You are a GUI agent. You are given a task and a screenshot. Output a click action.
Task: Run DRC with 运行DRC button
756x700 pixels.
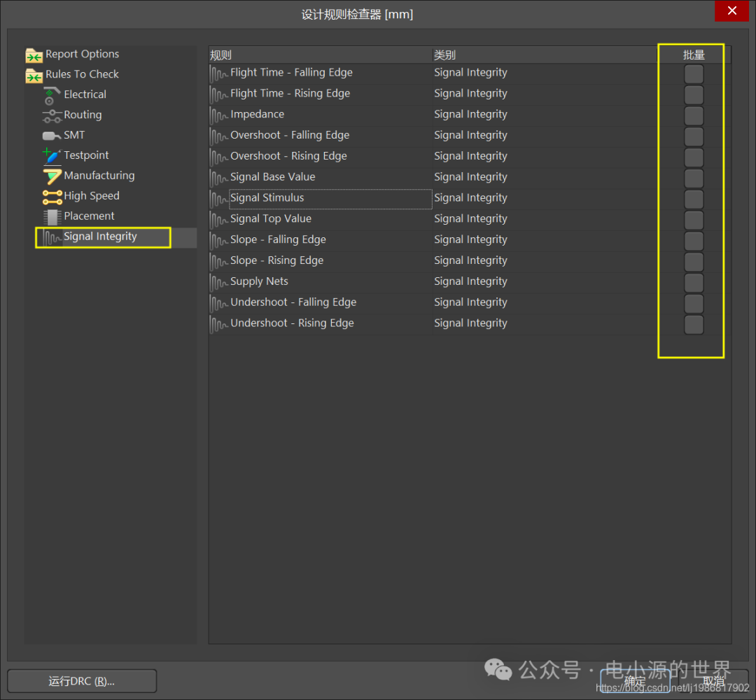[x=82, y=681]
